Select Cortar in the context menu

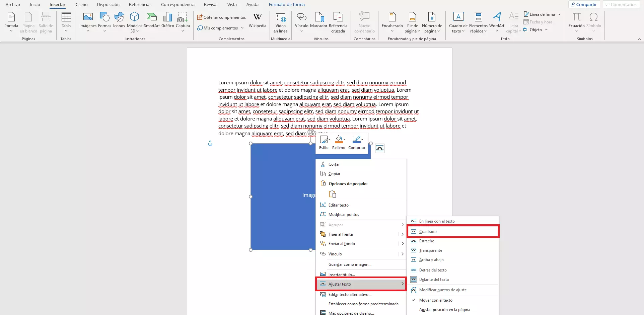tap(361, 164)
